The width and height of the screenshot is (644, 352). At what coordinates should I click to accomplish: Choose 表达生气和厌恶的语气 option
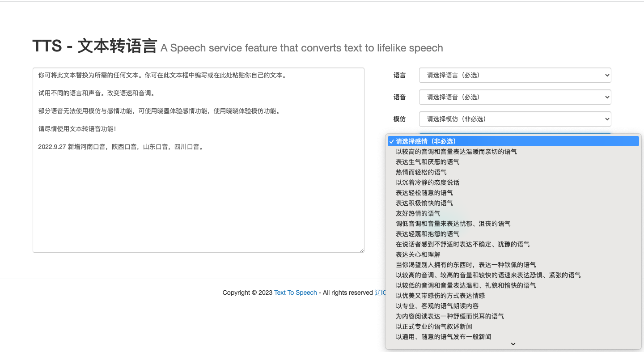tap(427, 162)
